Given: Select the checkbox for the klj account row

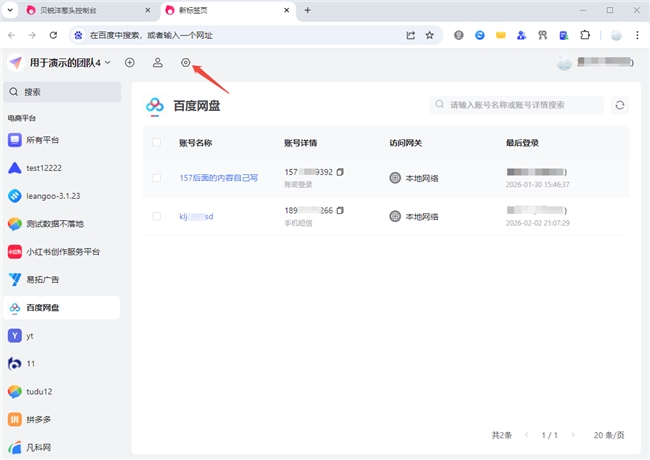Looking at the screenshot, I should (x=156, y=216).
